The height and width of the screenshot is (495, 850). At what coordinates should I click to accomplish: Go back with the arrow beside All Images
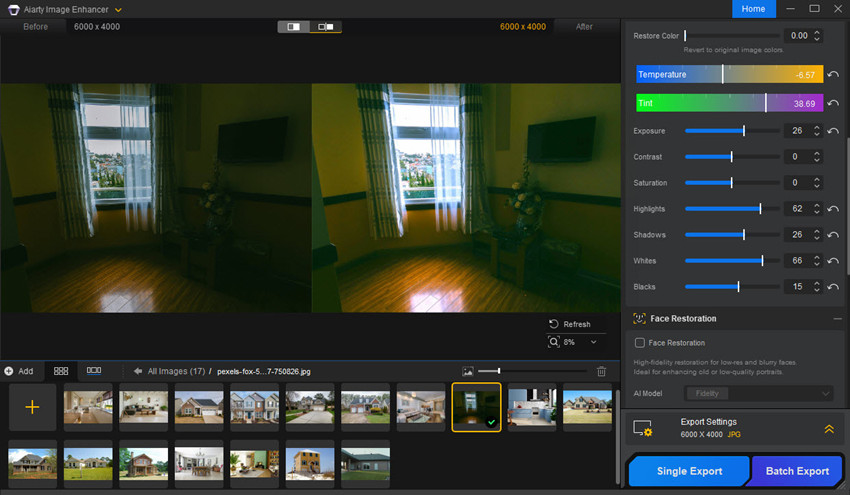point(138,371)
